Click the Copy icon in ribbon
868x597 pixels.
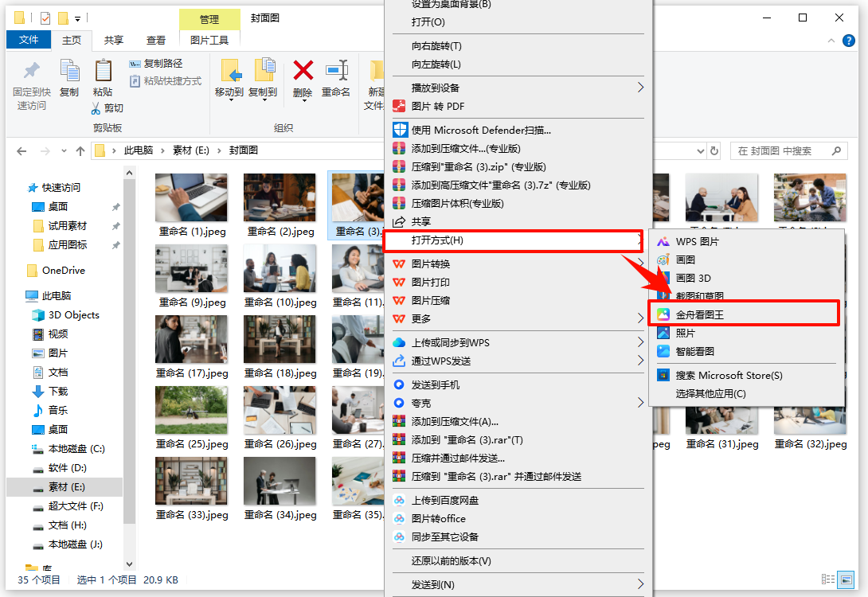(x=69, y=72)
